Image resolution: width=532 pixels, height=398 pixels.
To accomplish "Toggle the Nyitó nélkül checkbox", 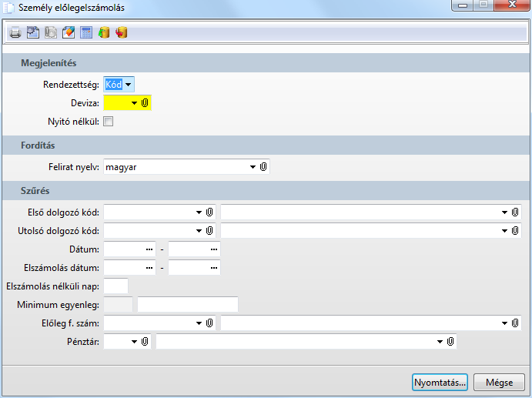I will pyautogui.click(x=109, y=121).
